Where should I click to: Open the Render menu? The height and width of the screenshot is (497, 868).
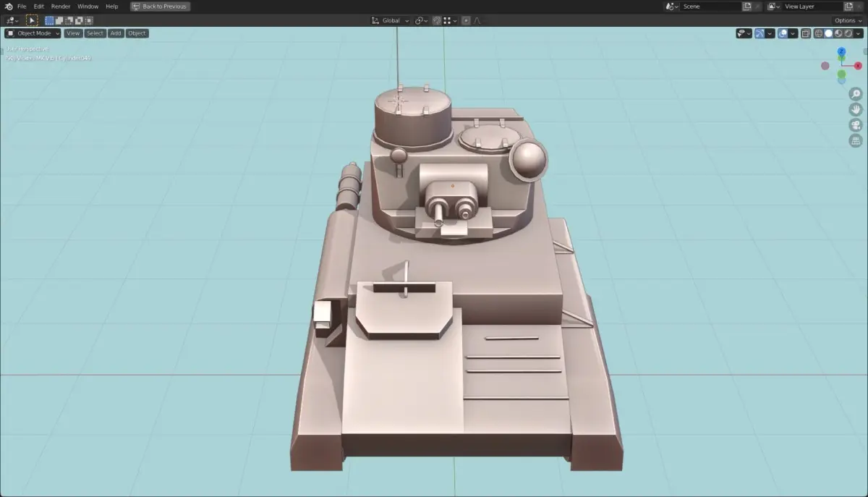[61, 6]
